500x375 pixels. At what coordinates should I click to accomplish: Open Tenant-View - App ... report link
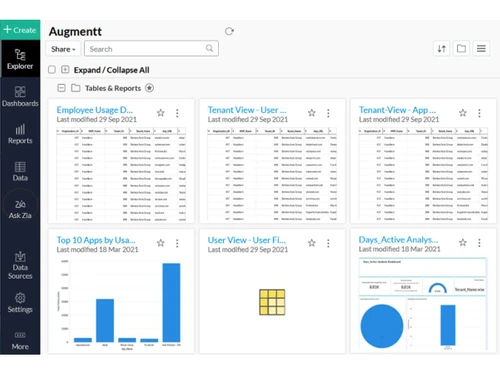(x=397, y=110)
